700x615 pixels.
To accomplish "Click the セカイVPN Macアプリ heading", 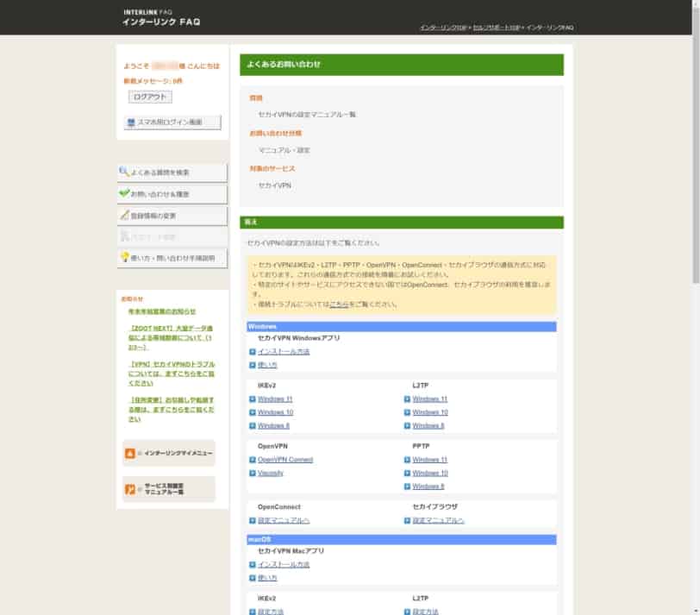I will 291,551.
